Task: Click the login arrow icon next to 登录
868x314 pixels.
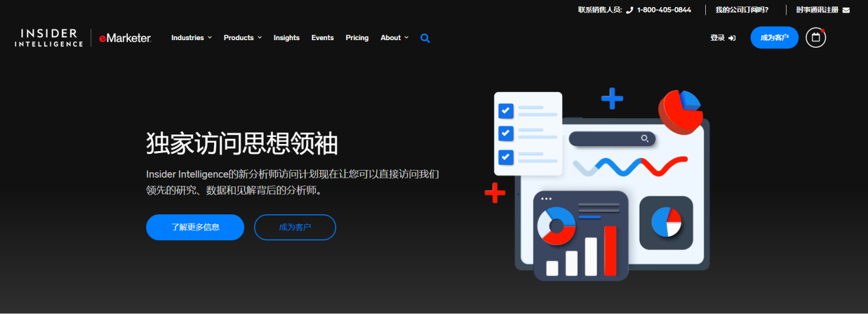Action: click(x=732, y=38)
